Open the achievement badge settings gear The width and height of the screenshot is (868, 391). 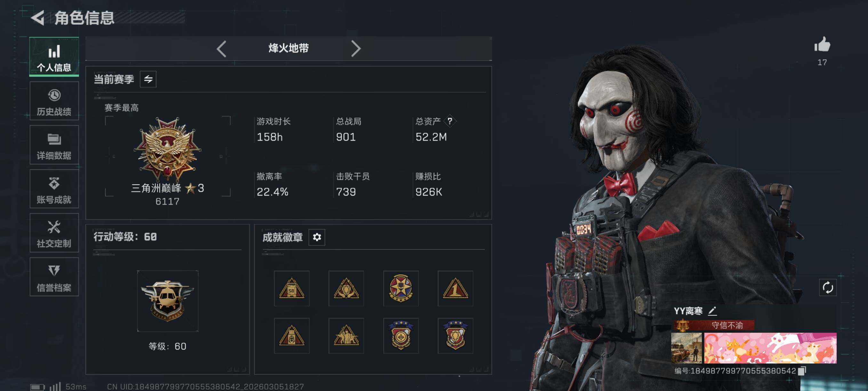(x=317, y=237)
